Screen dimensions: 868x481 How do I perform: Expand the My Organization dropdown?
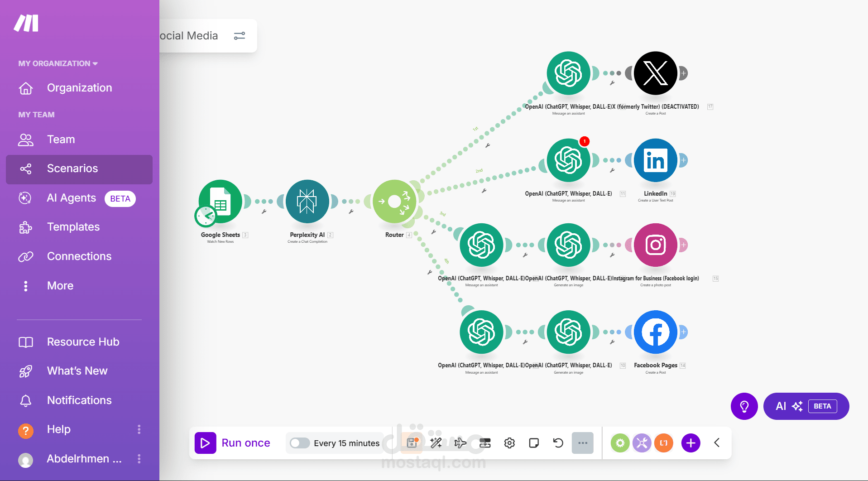tap(58, 63)
